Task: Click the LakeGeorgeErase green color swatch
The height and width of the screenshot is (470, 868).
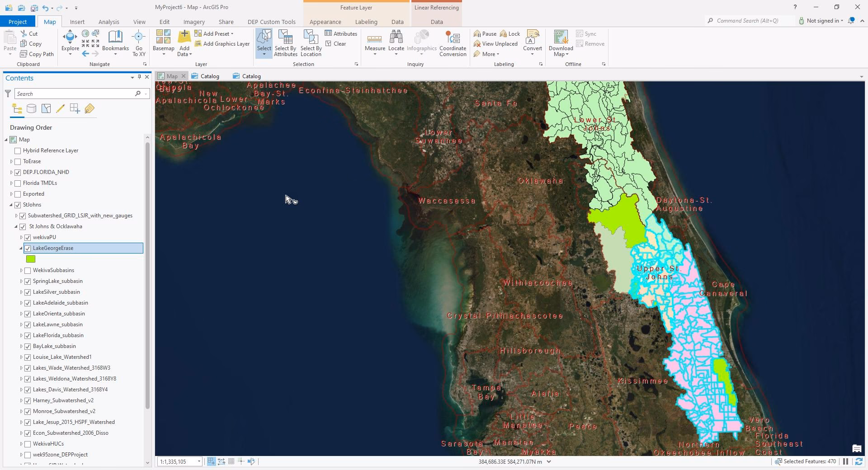Action: (30, 259)
